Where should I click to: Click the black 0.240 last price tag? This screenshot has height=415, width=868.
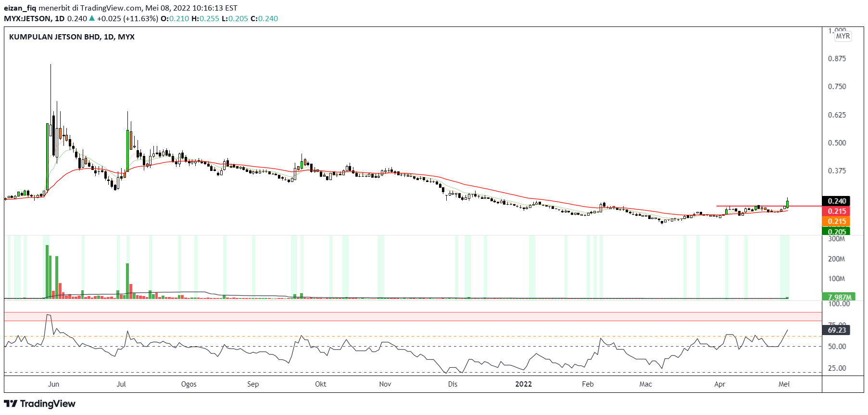pyautogui.click(x=837, y=201)
